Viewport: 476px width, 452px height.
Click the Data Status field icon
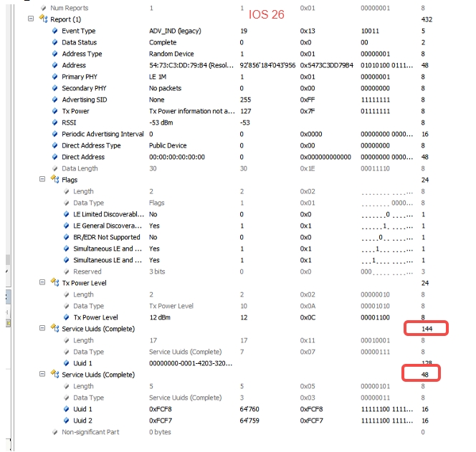55,42
